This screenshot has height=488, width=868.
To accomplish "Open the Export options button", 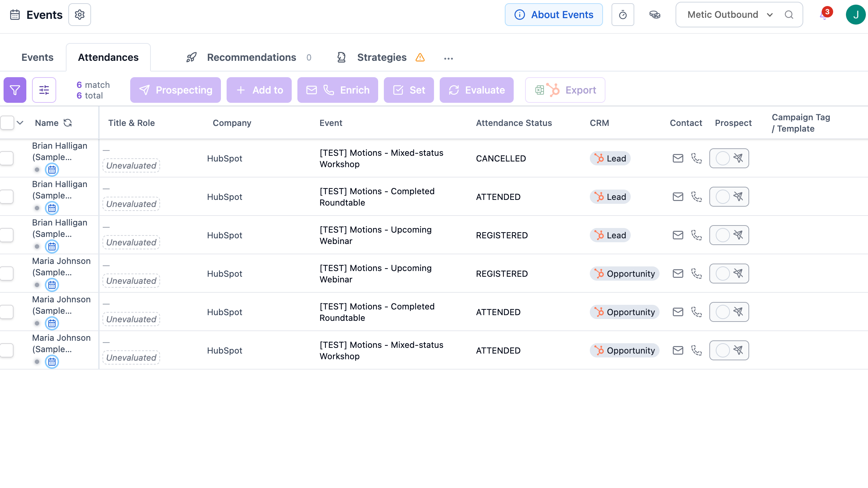I will coord(565,90).
